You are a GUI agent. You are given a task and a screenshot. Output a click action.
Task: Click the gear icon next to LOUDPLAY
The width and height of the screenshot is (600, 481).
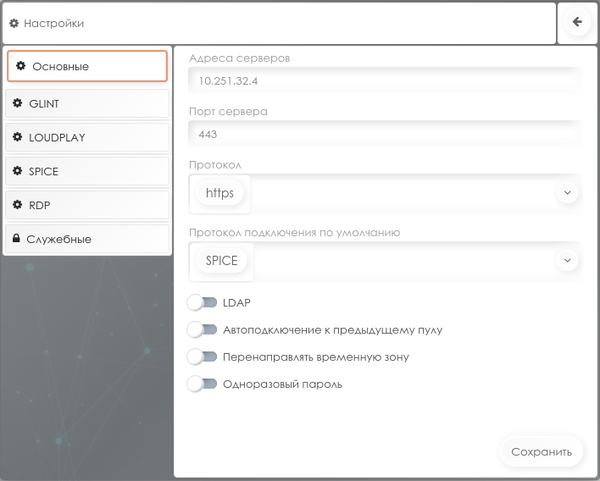pos(17,137)
